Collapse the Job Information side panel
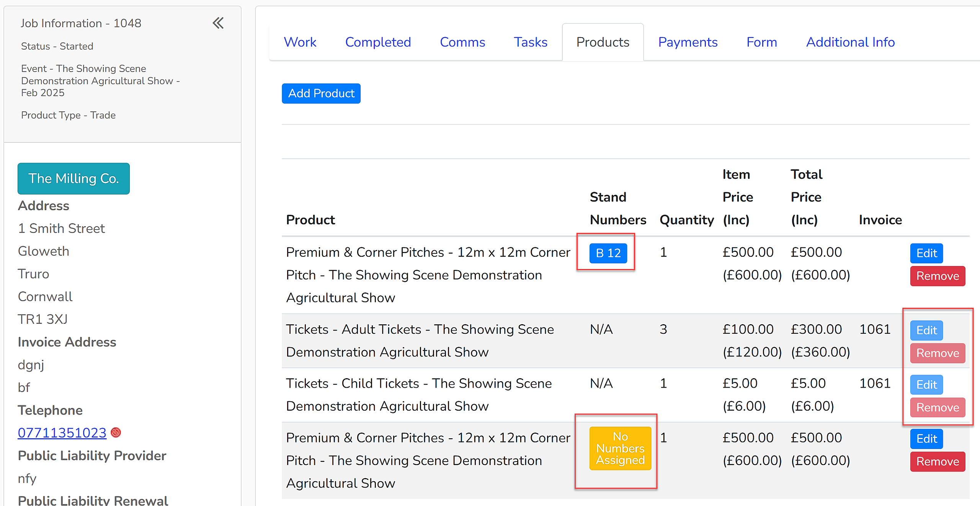This screenshot has width=980, height=506. point(218,23)
